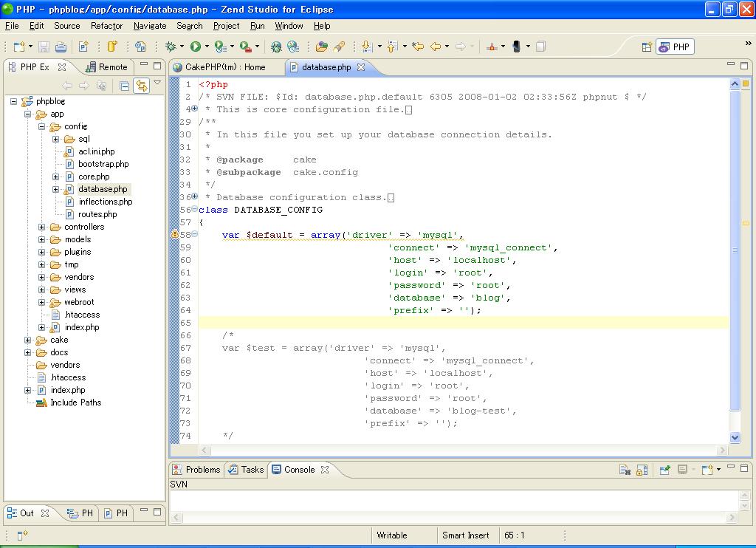Open the Problems view tab
The height and width of the screenshot is (548, 756).
click(x=196, y=470)
